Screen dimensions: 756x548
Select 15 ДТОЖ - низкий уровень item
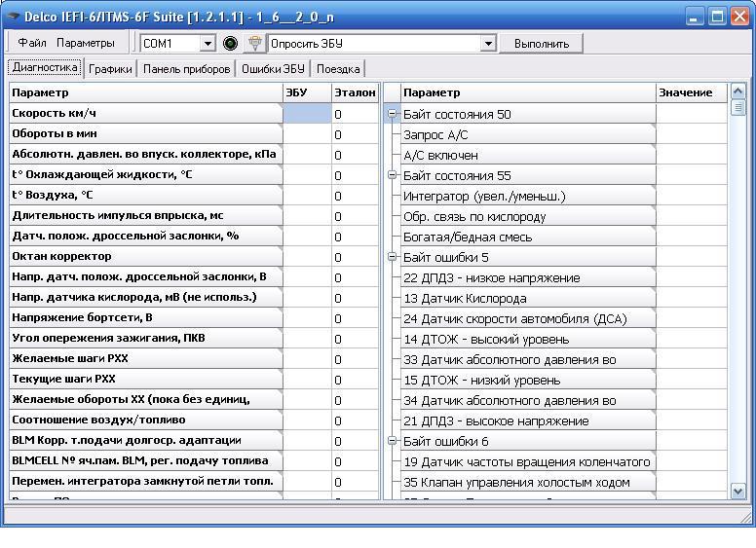[x=528, y=380]
